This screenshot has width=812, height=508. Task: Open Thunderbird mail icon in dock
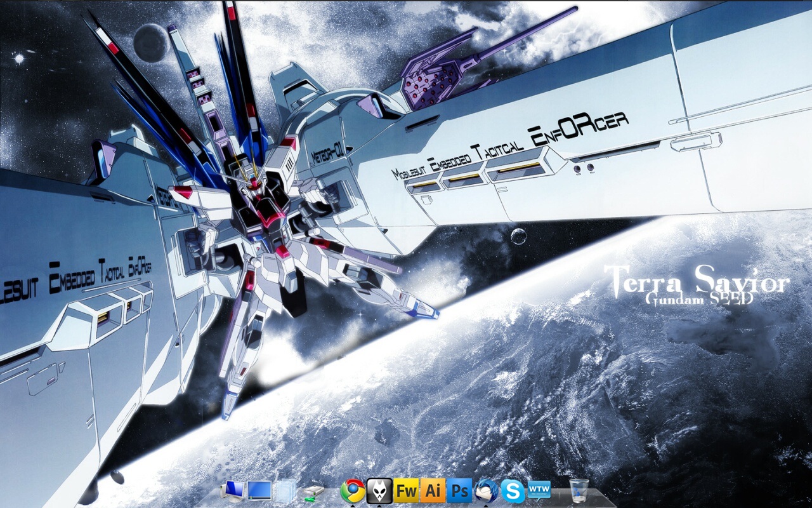(486, 491)
